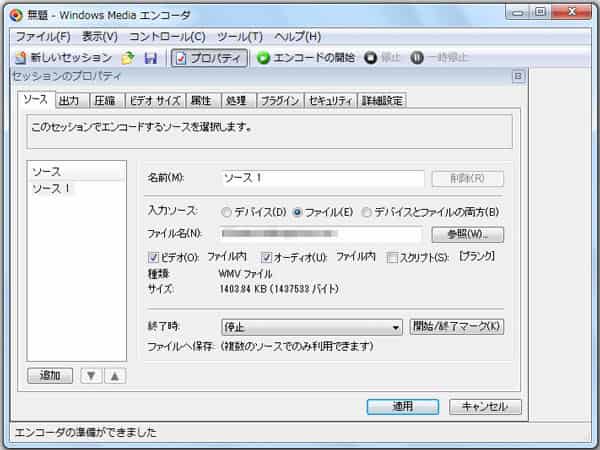600x450 pixels.
Task: Start encoding with the green エンコードの開始 icon
Action: 263,58
